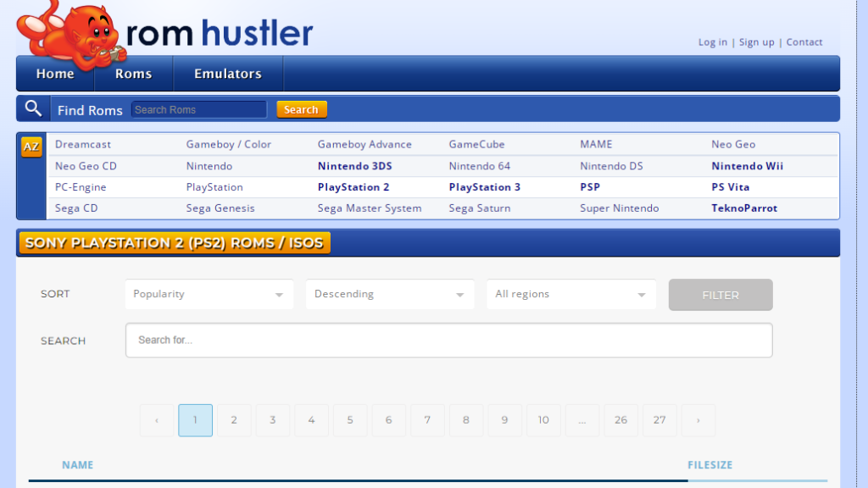Select PlayStation 2 system link
The height and width of the screenshot is (488, 868).
pos(353,187)
